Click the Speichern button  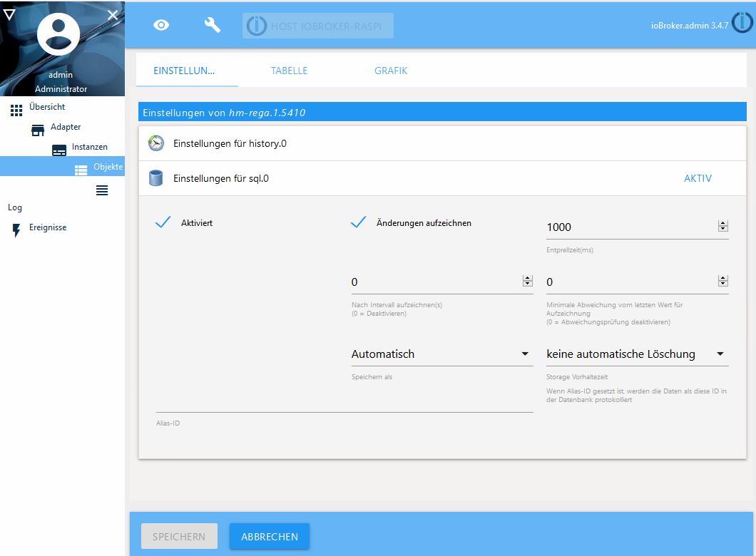(x=179, y=536)
